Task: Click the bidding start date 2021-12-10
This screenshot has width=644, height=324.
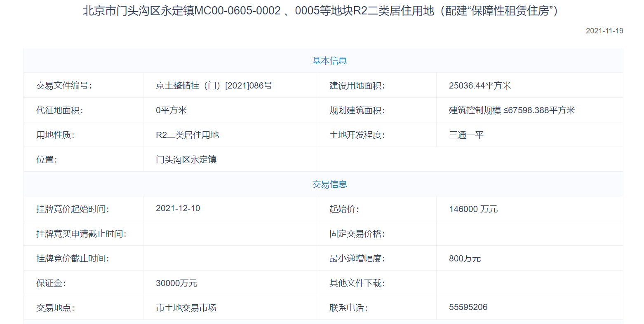Action: pyautogui.click(x=178, y=208)
